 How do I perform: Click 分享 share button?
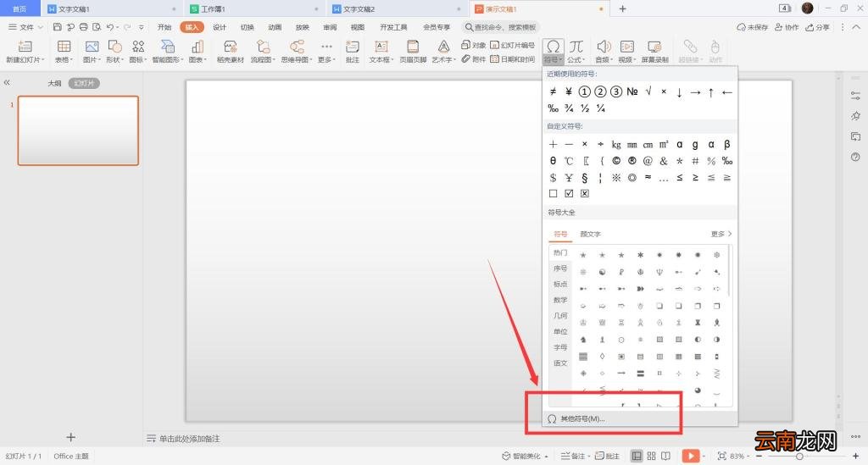818,27
